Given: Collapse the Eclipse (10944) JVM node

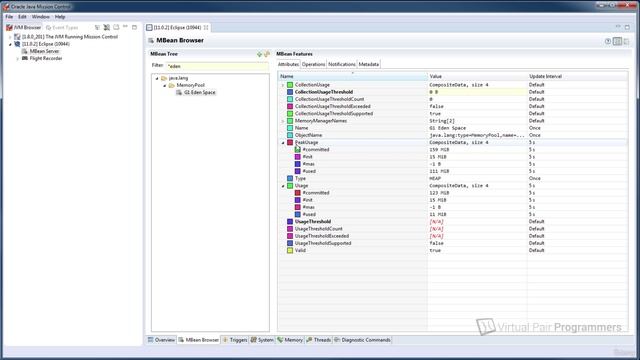Looking at the screenshot, I should [x=10, y=44].
